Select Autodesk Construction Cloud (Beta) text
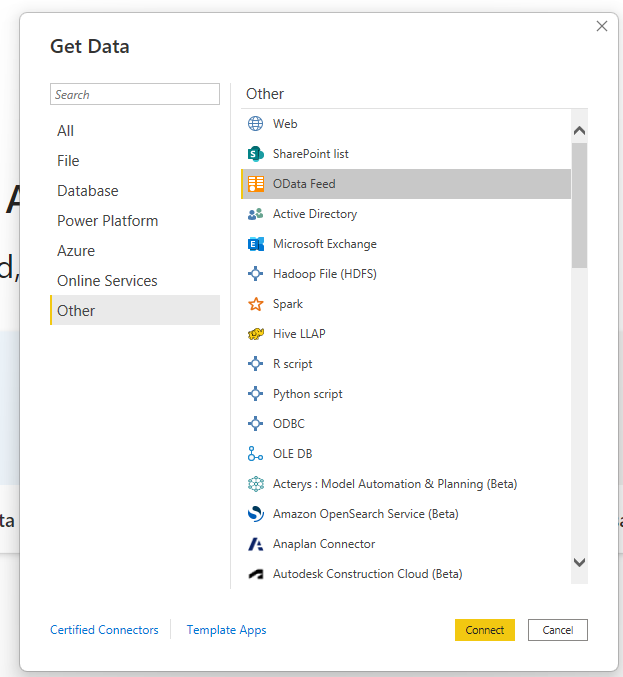623x677 pixels. 367,574
